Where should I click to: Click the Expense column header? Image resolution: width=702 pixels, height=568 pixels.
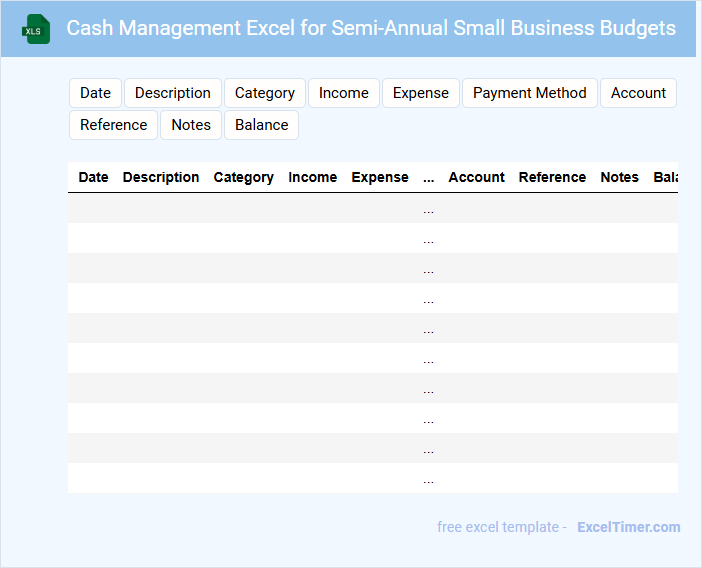tap(380, 177)
